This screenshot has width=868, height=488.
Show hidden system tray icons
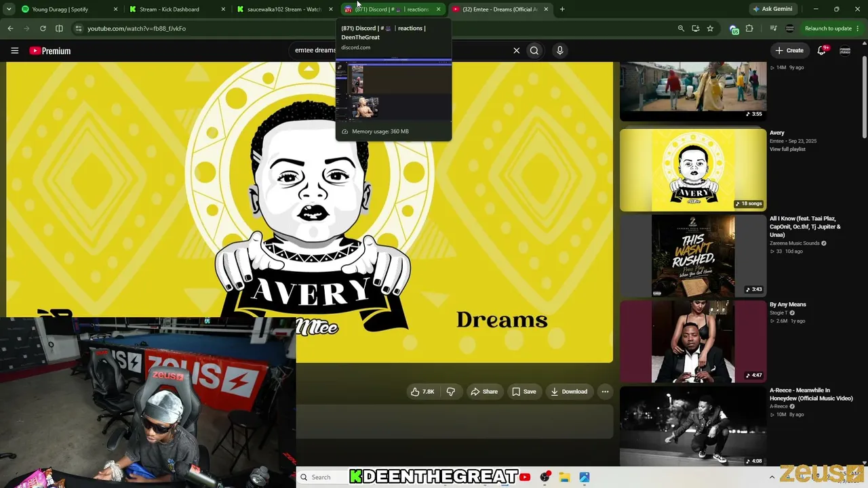click(772, 477)
